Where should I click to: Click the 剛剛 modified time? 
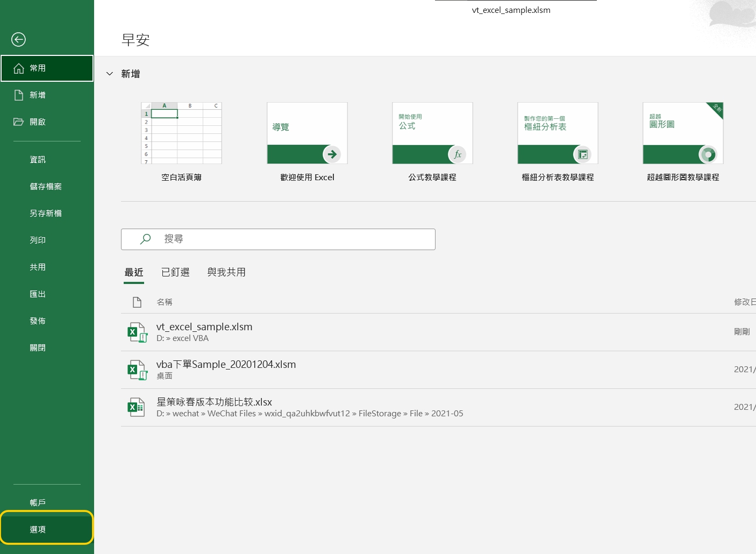coord(742,332)
